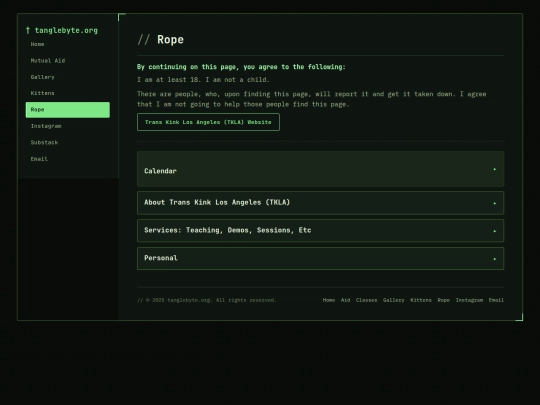
Task: Expand About Trans Kink Los Angeles section
Action: coord(320,203)
